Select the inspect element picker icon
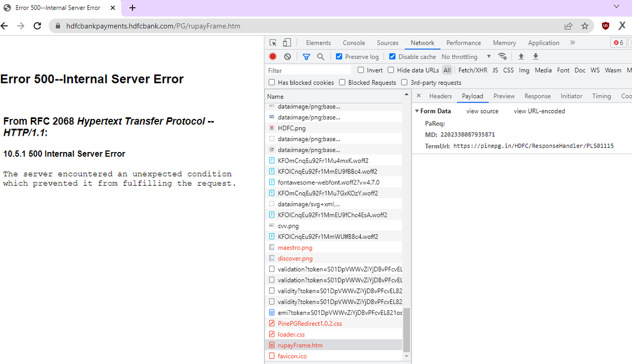Viewport: 632px width, 364px height. click(273, 43)
